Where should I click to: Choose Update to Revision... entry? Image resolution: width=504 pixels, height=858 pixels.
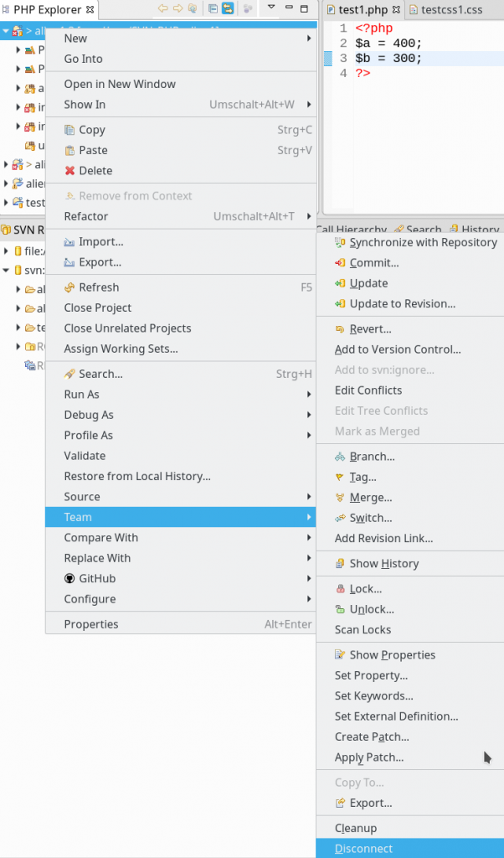click(402, 304)
